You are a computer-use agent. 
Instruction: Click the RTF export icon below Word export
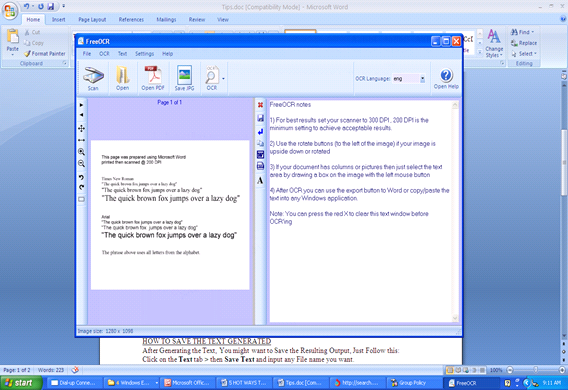260,166
